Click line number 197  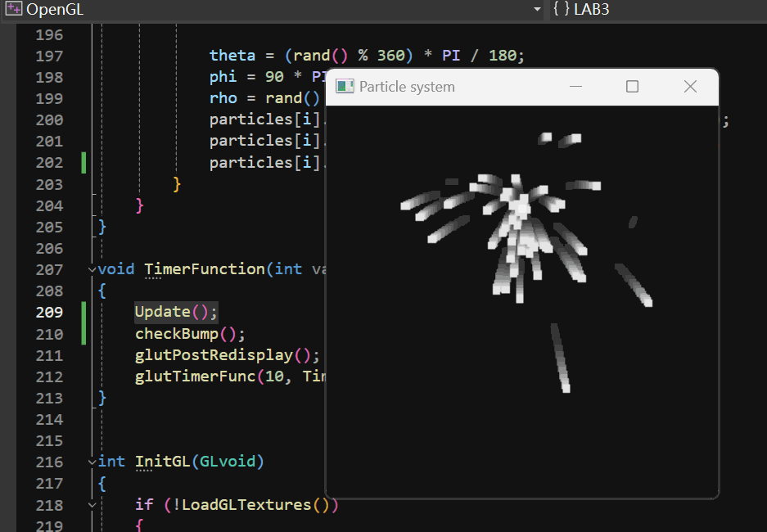(x=49, y=56)
